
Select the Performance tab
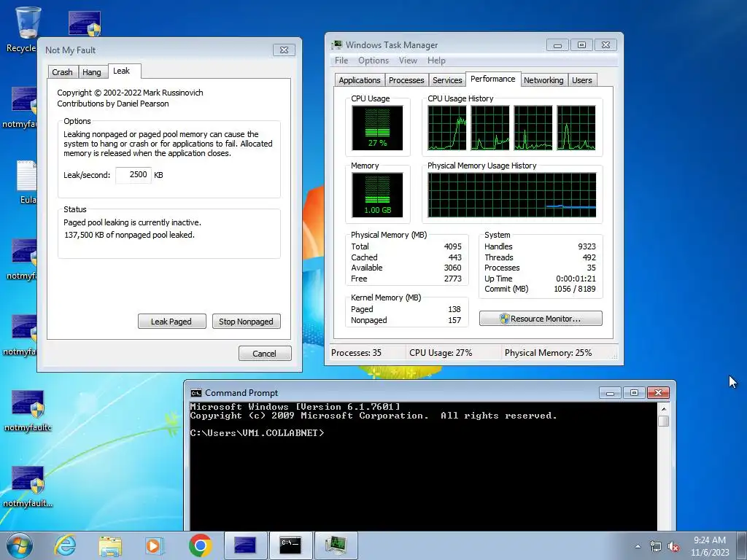pyautogui.click(x=492, y=79)
